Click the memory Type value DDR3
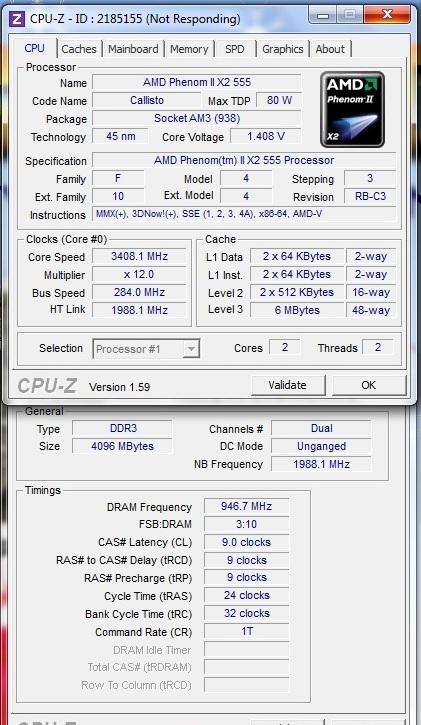This screenshot has width=421, height=725. point(122,428)
